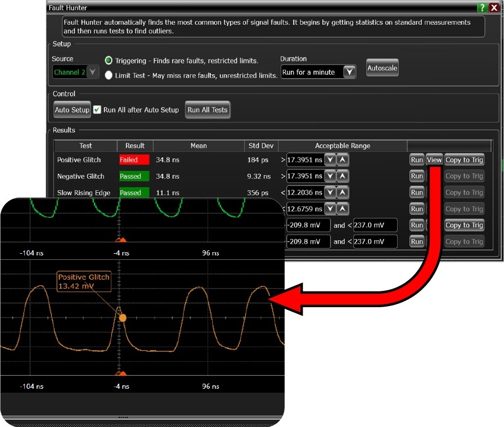Screen dimensions: 504x427
Task: Click the Auto Setup button
Action: tap(72, 110)
